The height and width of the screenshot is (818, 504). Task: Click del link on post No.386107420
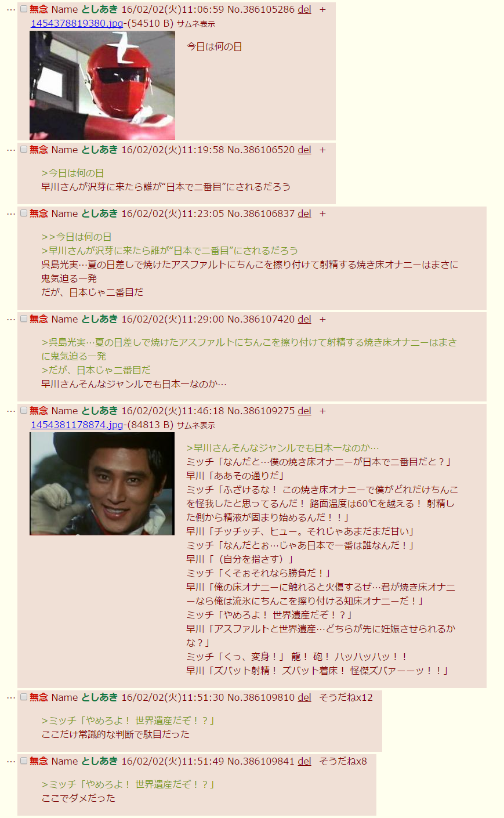[304, 319]
